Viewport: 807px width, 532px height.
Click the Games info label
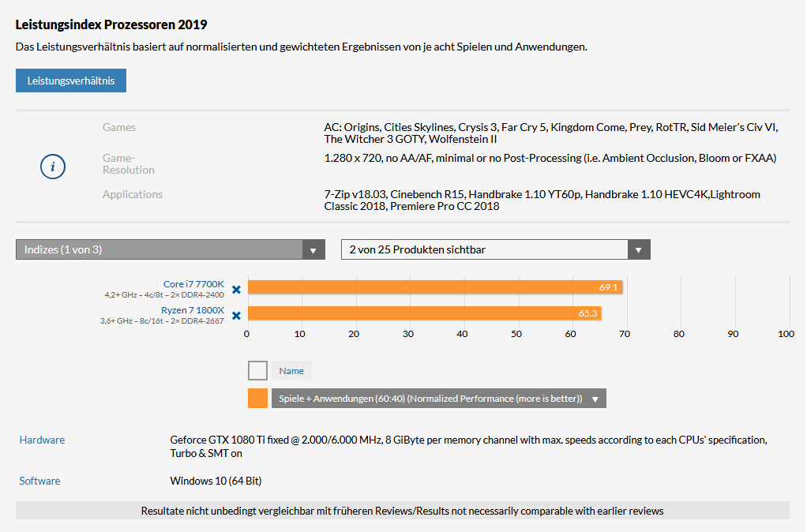[119, 127]
